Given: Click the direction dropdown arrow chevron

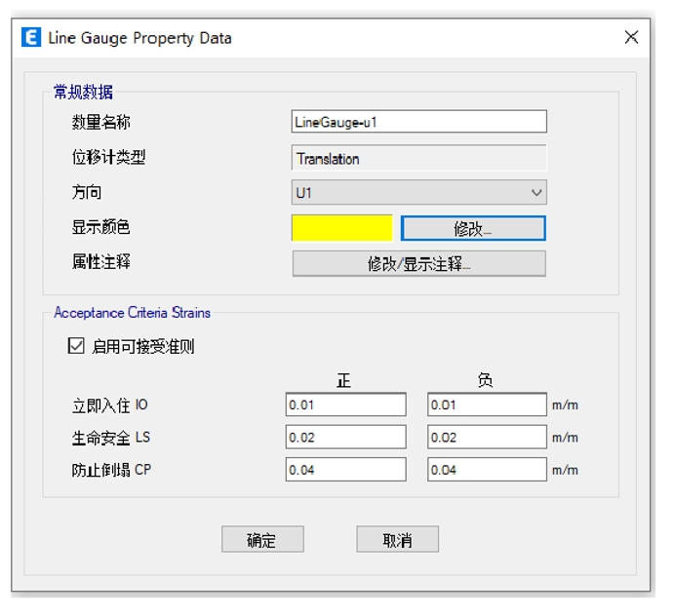Looking at the screenshot, I should click(536, 193).
